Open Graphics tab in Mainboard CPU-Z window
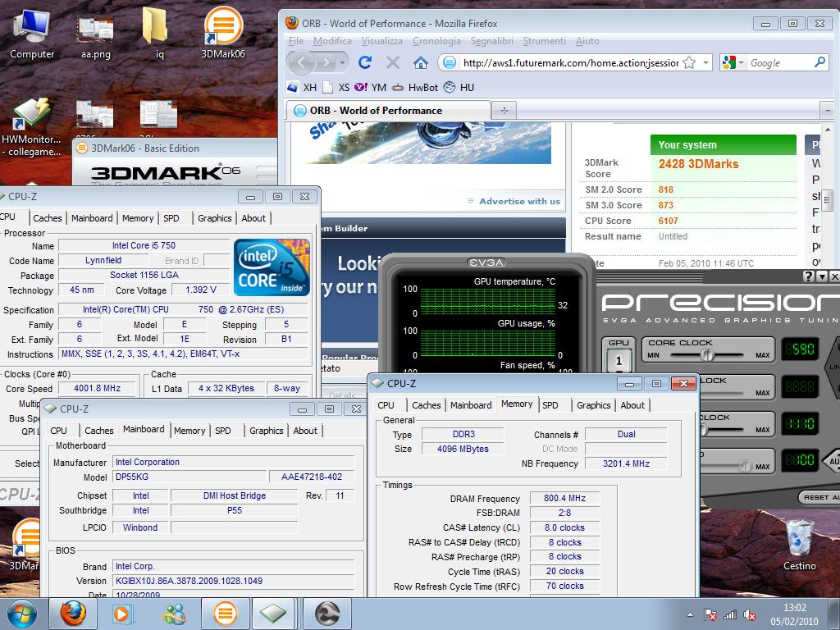Viewport: 840px width, 630px height. [267, 430]
